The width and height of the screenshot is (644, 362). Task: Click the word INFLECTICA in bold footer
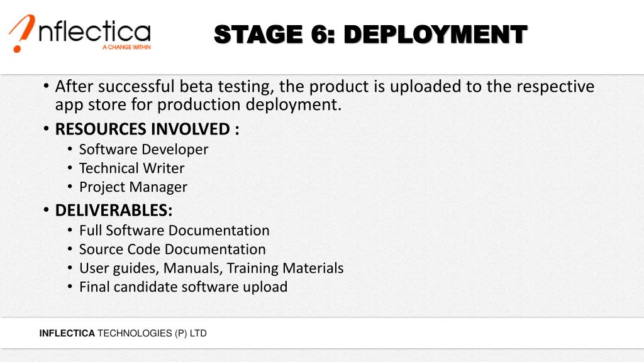67,333
